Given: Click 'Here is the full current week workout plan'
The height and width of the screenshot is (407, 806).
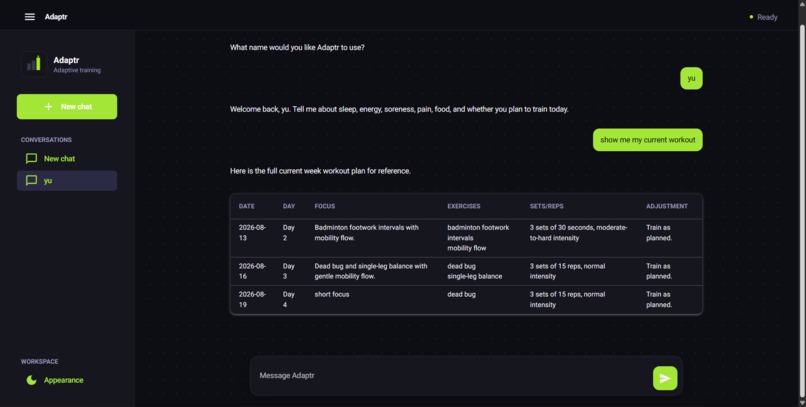Looking at the screenshot, I should click(320, 171).
